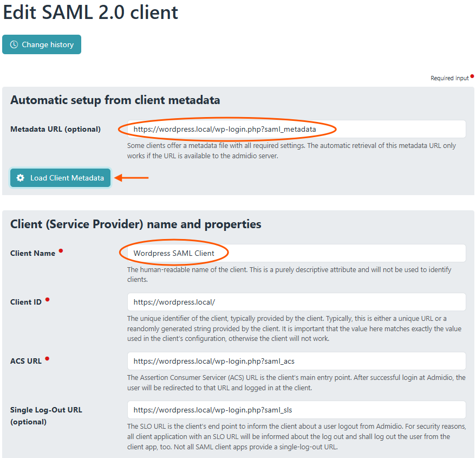This screenshot has width=476, height=458.
Task: Click the gear icon on Load Client Metadata
Action: coord(21,178)
